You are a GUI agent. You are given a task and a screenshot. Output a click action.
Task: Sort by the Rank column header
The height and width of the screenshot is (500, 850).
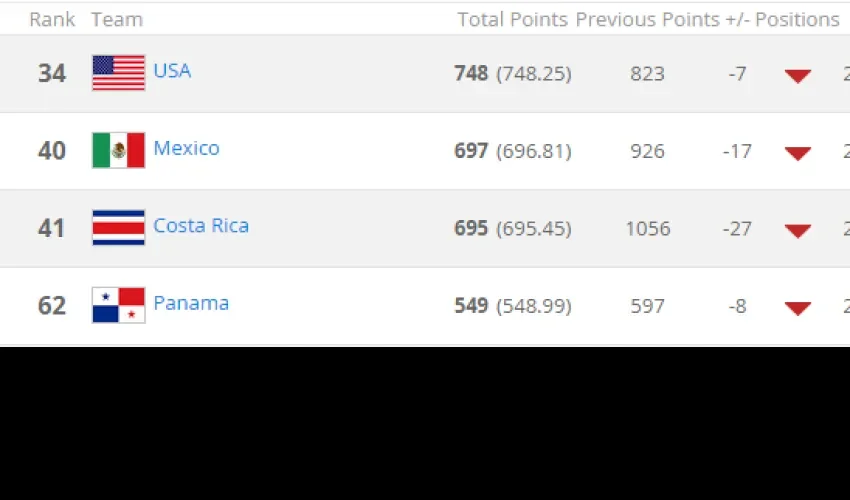52,20
